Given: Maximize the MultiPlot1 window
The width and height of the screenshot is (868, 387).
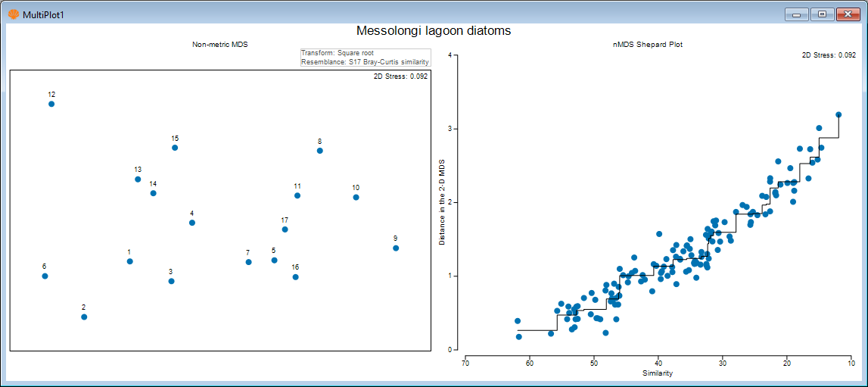Looking at the screenshot, I should (x=822, y=14).
